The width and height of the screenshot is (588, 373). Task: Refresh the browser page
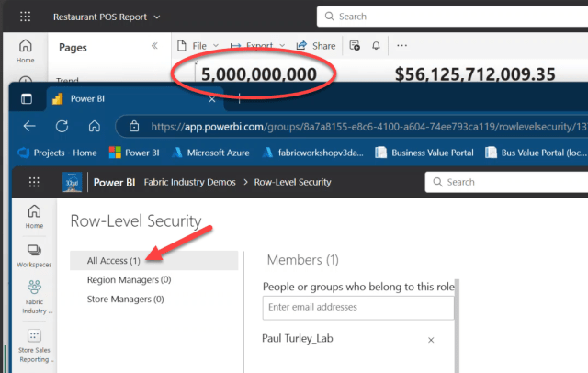(x=62, y=127)
